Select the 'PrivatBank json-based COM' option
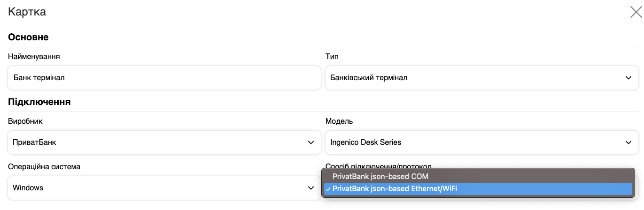 click(x=380, y=177)
